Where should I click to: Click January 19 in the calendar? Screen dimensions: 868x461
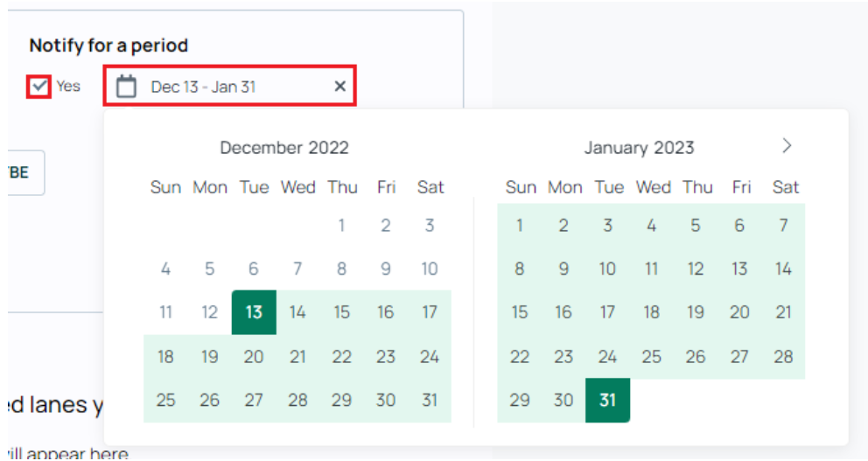point(696,312)
